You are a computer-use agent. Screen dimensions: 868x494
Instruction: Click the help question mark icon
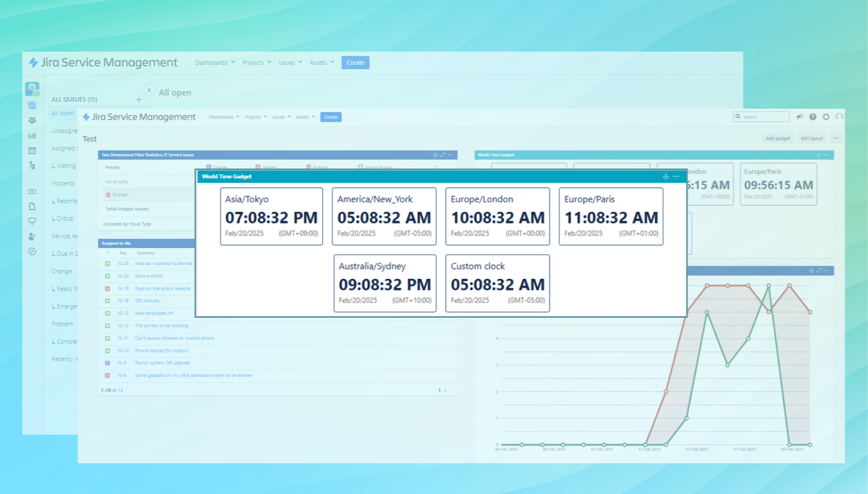(x=813, y=117)
